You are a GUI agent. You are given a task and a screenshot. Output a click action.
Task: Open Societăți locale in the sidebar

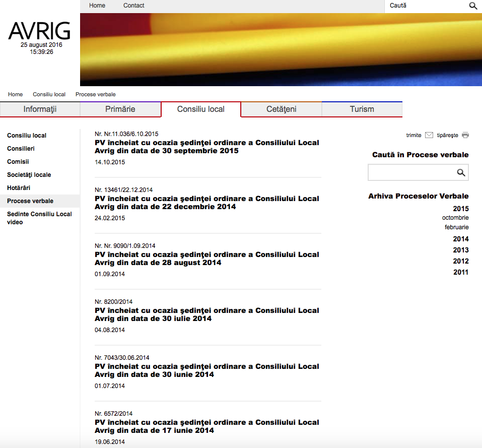(x=29, y=175)
